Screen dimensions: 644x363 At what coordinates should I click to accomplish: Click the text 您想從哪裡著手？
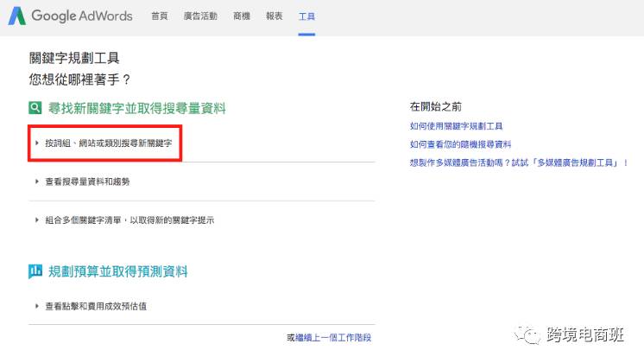[x=79, y=80]
